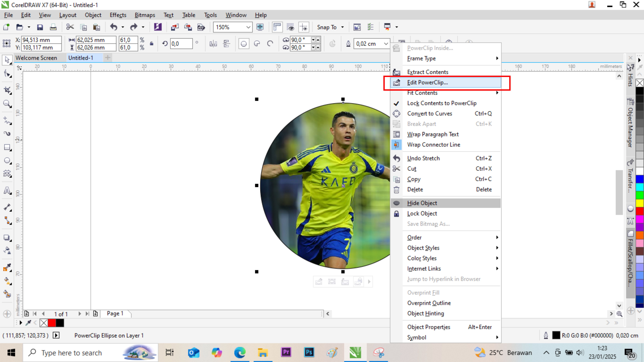Open the zoom level 150% dropdown

pyautogui.click(x=248, y=27)
